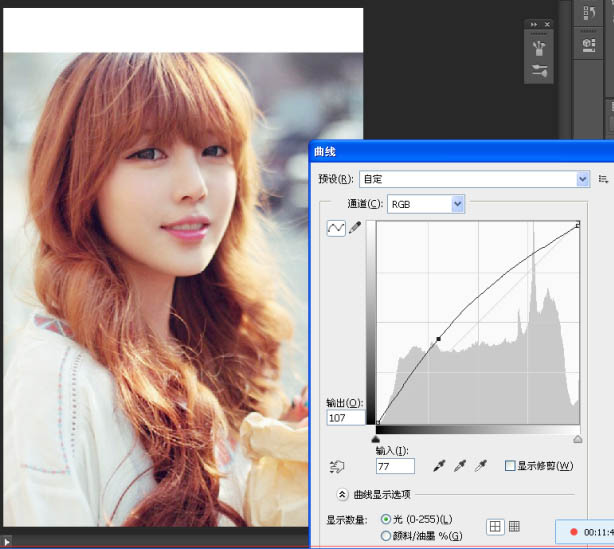Select the 光 (0-255) radio option
This screenshot has width=614, height=549.
[x=386, y=519]
